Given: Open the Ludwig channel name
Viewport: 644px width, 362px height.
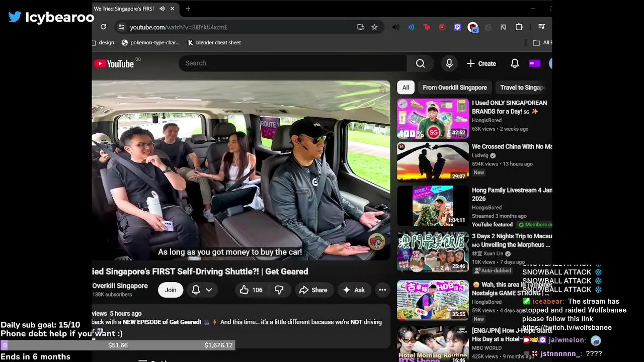Looking at the screenshot, I should (x=480, y=155).
